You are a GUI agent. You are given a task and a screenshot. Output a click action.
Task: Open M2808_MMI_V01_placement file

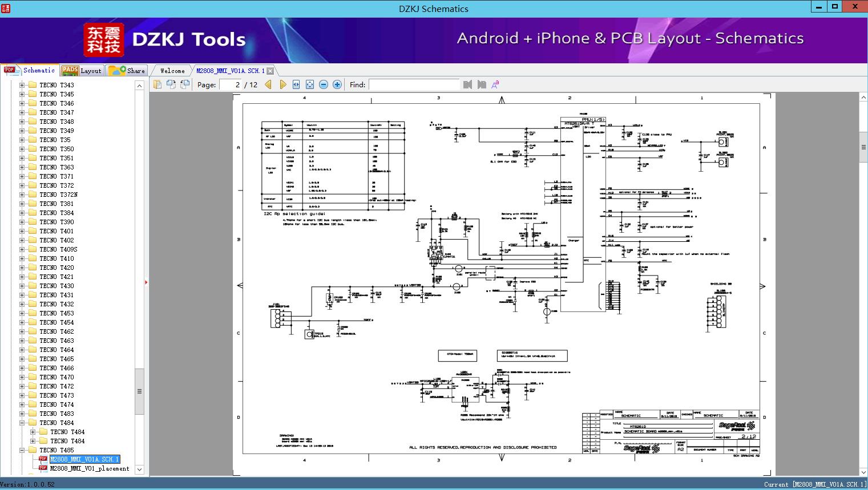(90, 468)
